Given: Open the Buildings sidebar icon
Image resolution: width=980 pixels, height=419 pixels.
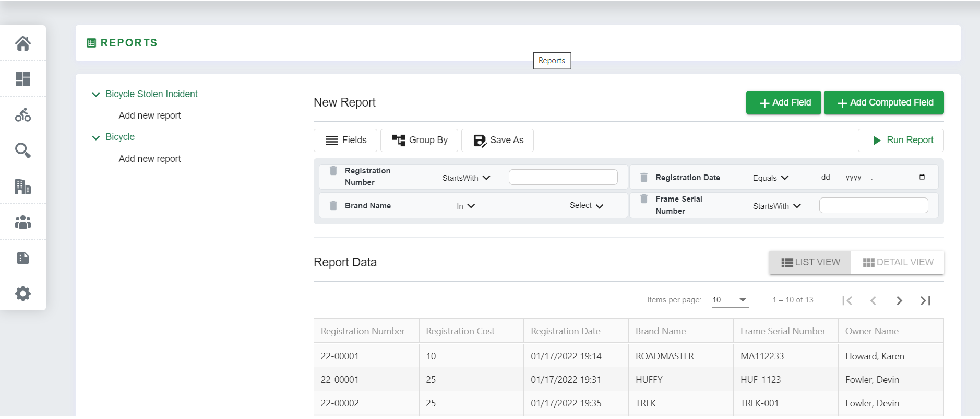Looking at the screenshot, I should 23,187.
